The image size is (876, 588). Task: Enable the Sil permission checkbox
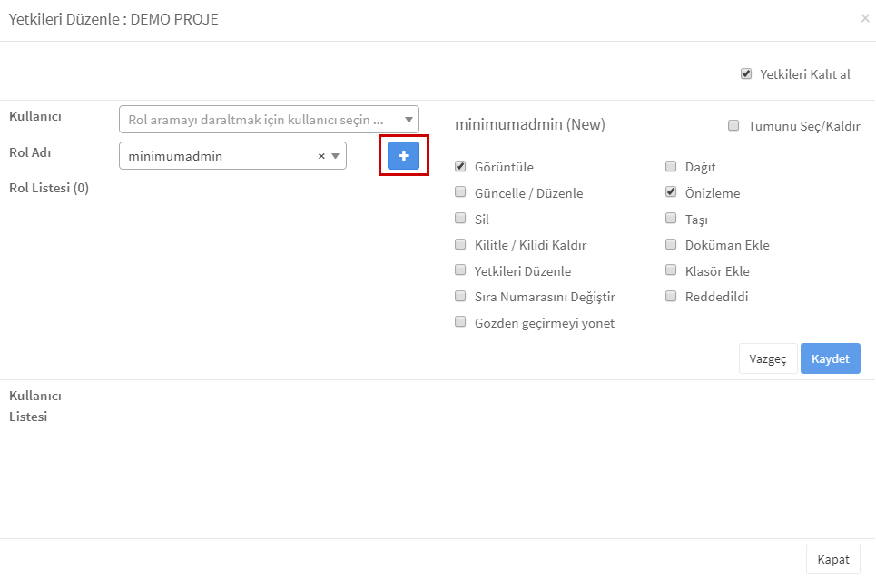(x=460, y=219)
